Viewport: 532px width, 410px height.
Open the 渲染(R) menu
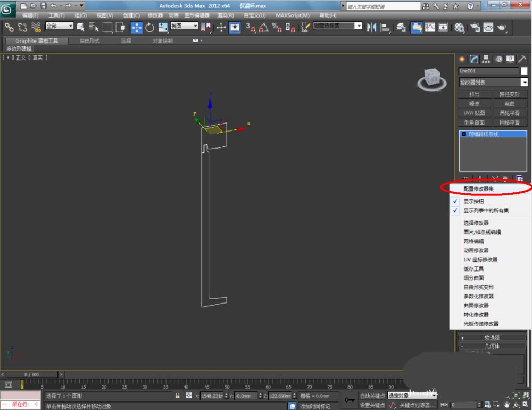(225, 15)
